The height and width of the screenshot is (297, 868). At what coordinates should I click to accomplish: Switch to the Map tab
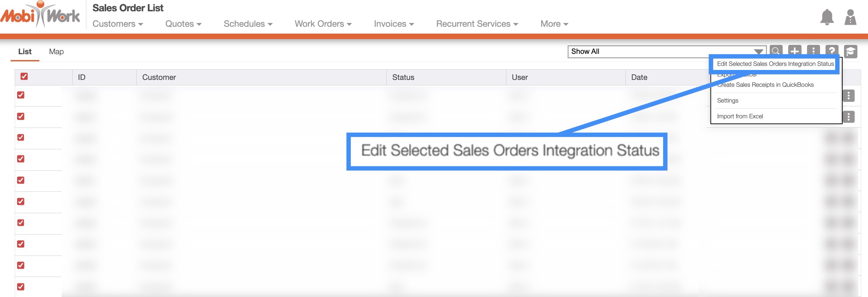coord(56,51)
